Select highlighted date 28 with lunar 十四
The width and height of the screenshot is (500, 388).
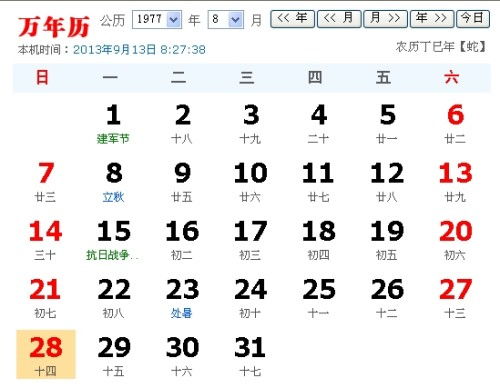(x=46, y=355)
